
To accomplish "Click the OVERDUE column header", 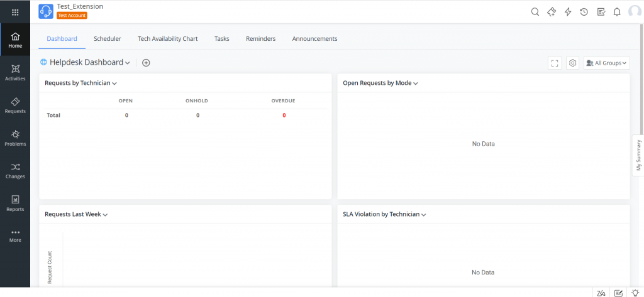I will pos(283,100).
